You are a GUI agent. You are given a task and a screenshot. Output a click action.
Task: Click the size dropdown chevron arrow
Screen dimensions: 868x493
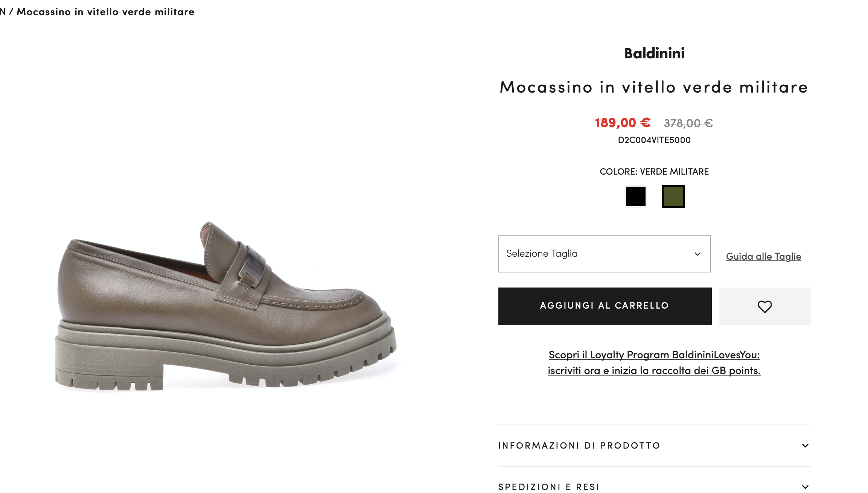coord(697,254)
